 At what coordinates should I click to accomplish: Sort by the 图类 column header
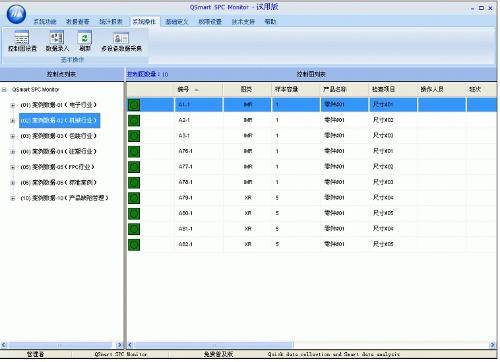(x=247, y=89)
